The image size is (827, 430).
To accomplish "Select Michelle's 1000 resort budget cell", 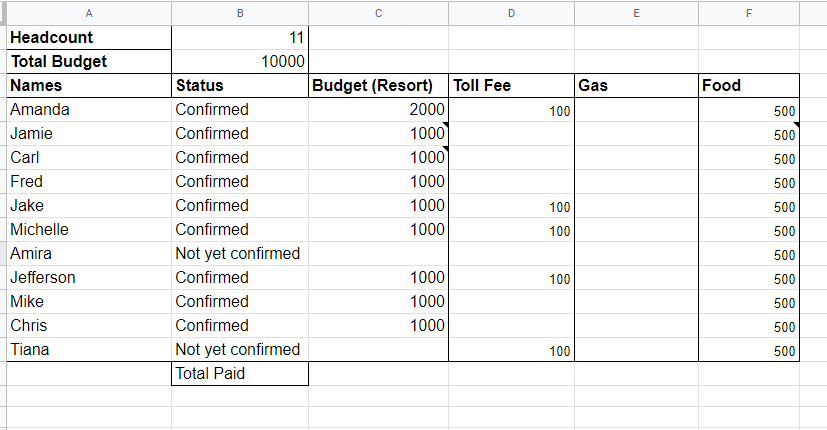I will point(379,230).
